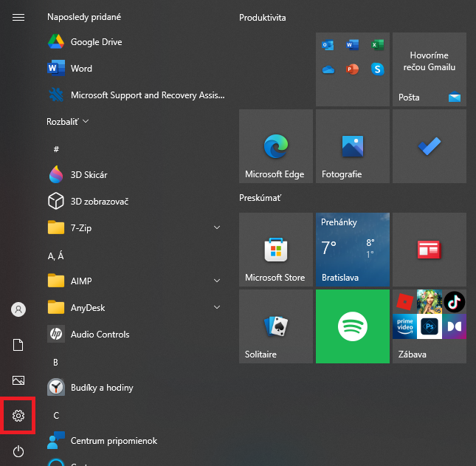Screen dimensions: 476x466
Task: Expand the 7-Zip folder chevron
Action: [217, 227]
